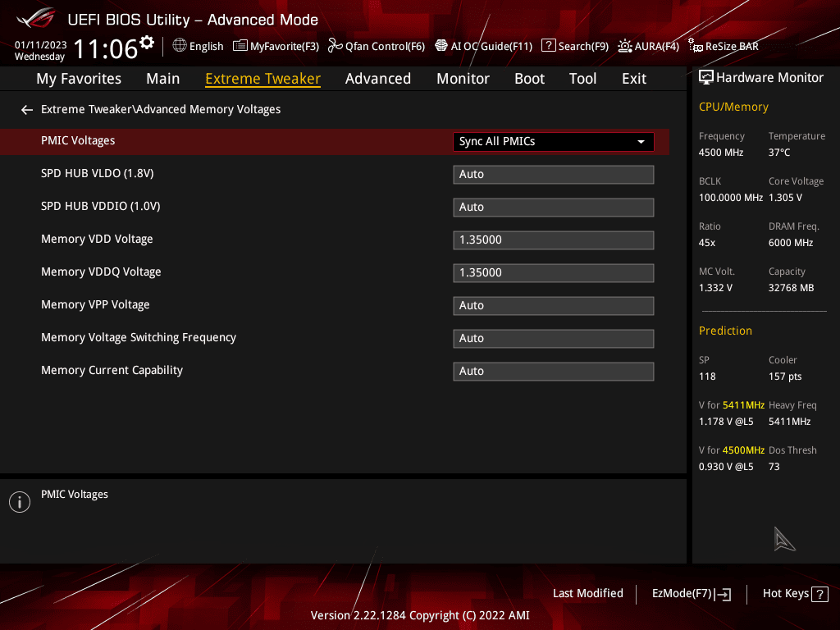Click the 32768 MB capacity value
This screenshot has width=840, height=630.
coord(791,288)
